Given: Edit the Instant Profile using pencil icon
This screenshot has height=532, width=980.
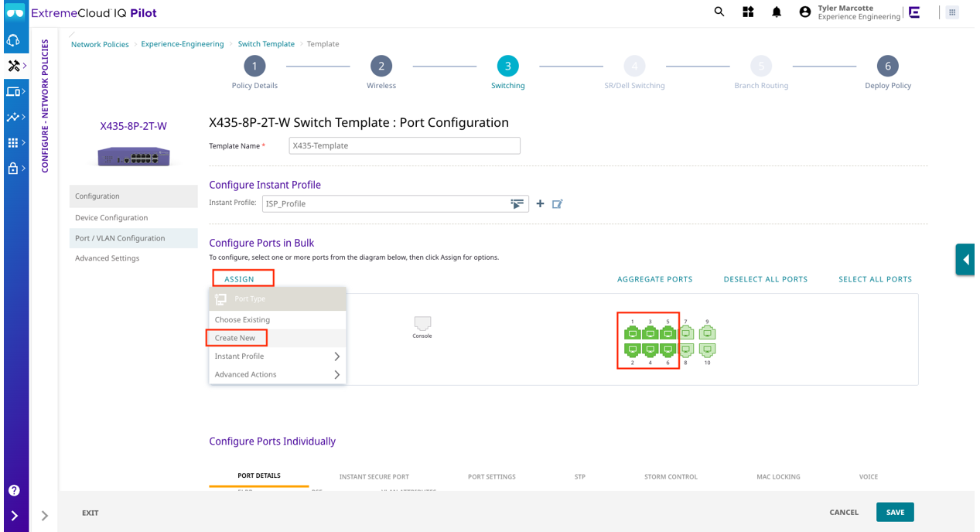Looking at the screenshot, I should [x=557, y=203].
